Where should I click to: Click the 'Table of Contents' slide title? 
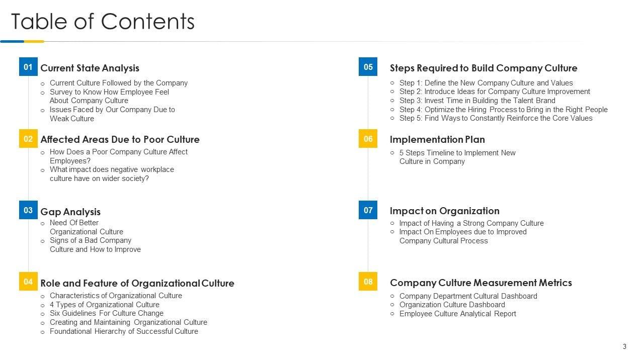[103, 22]
